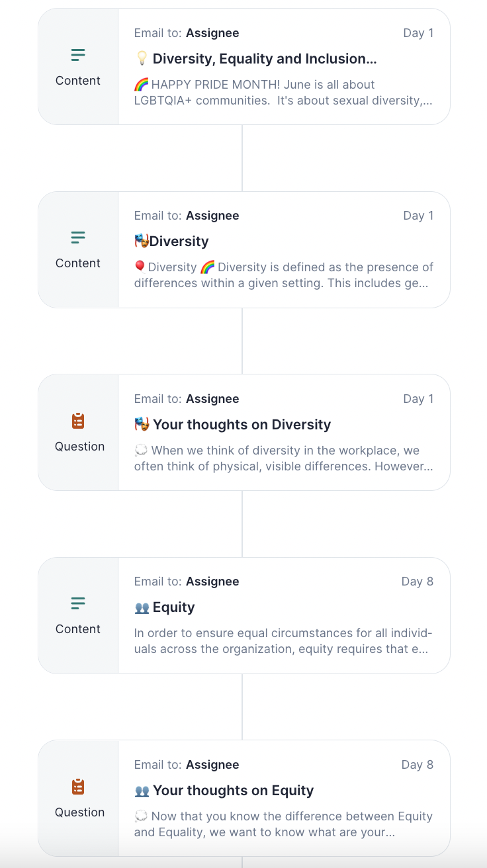Click the Content icon on the Equity card
The height and width of the screenshot is (868, 487).
click(77, 603)
